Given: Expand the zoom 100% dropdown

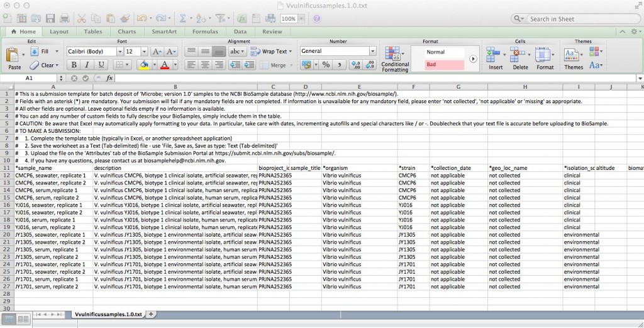Looking at the screenshot, I should 301,19.
